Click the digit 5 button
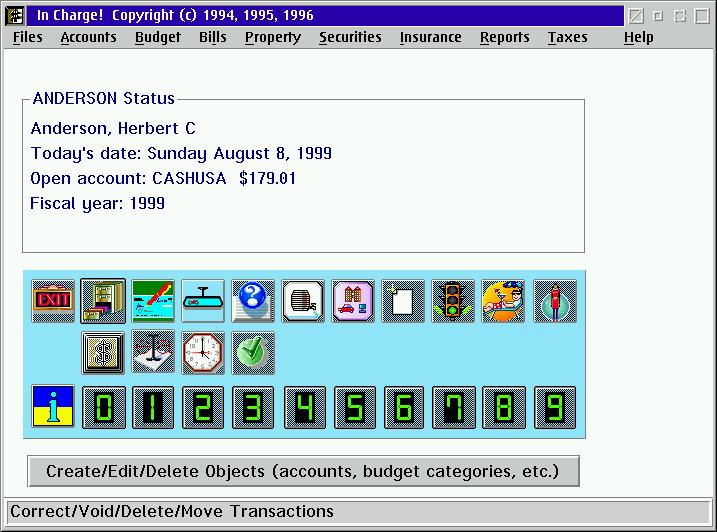The width and height of the screenshot is (717, 532). point(355,407)
